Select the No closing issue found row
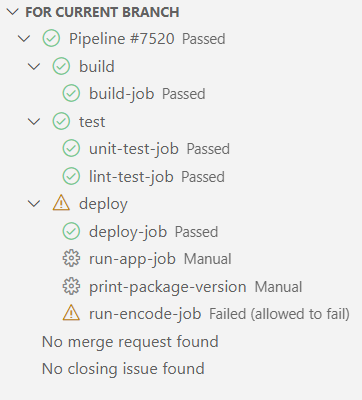362x400 pixels. 181,369
